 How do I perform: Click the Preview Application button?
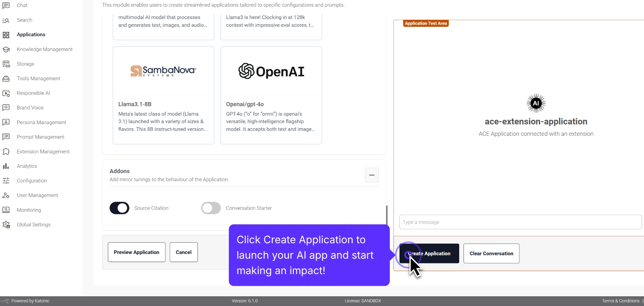click(x=136, y=252)
